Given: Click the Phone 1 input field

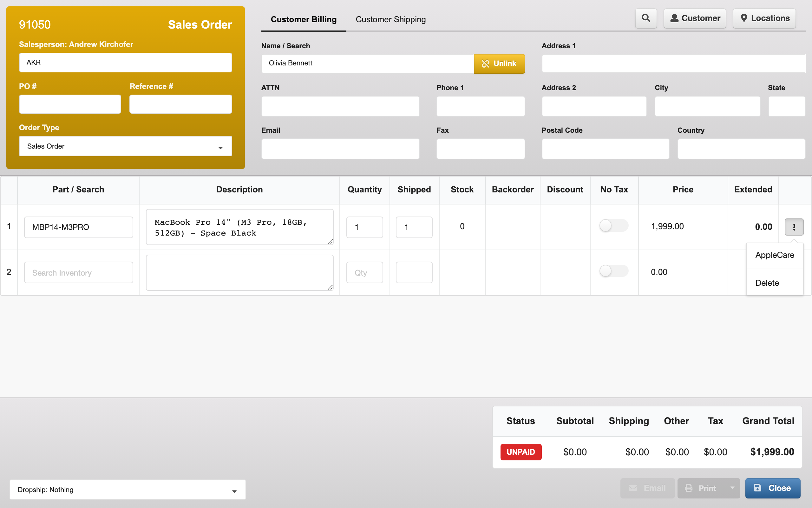Looking at the screenshot, I should (x=481, y=106).
